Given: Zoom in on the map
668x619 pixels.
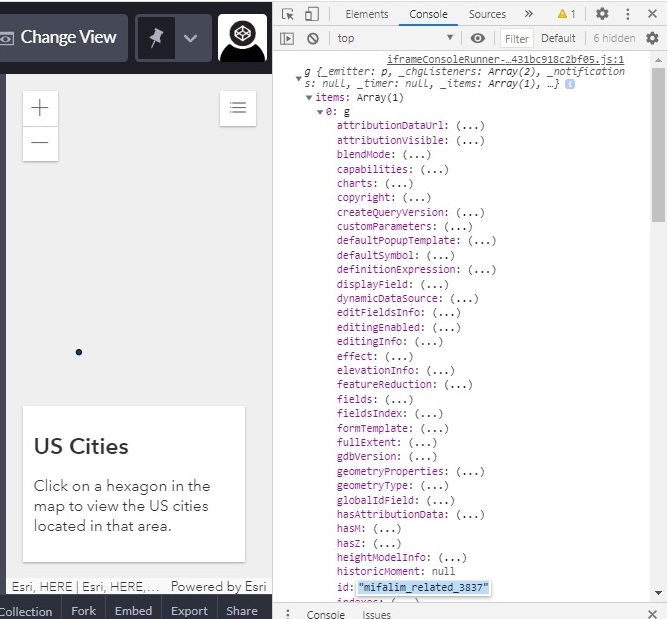Looking at the screenshot, I should [x=40, y=108].
